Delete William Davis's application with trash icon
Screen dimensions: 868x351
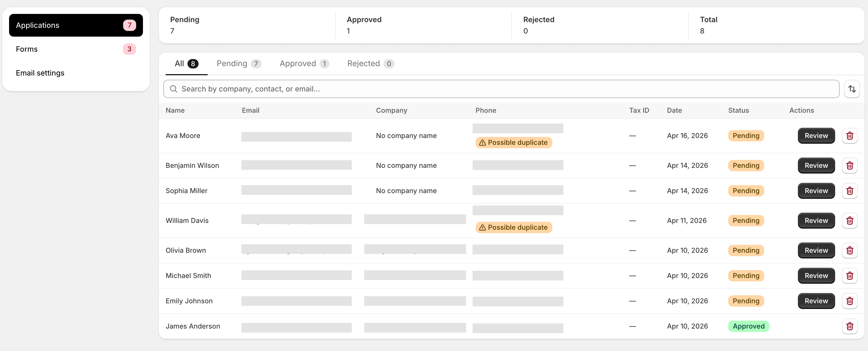click(x=850, y=221)
